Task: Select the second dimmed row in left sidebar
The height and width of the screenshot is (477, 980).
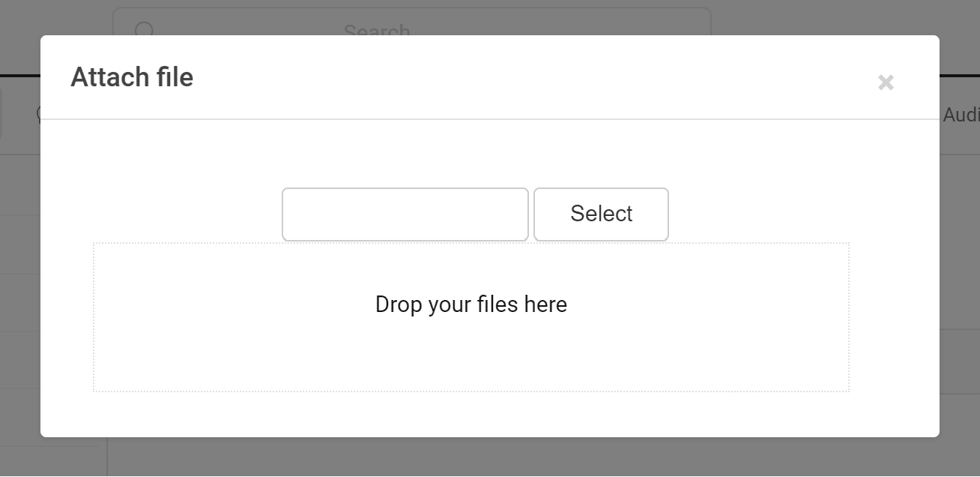Action: pos(19,244)
